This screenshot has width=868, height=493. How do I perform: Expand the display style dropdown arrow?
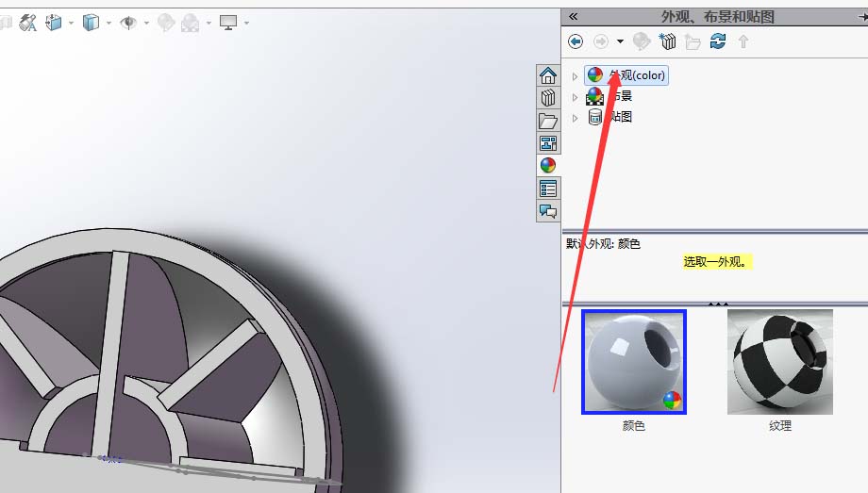coord(108,24)
